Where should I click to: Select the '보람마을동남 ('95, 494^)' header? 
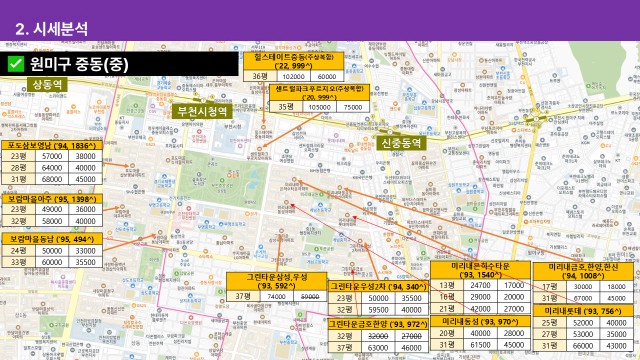(52, 239)
